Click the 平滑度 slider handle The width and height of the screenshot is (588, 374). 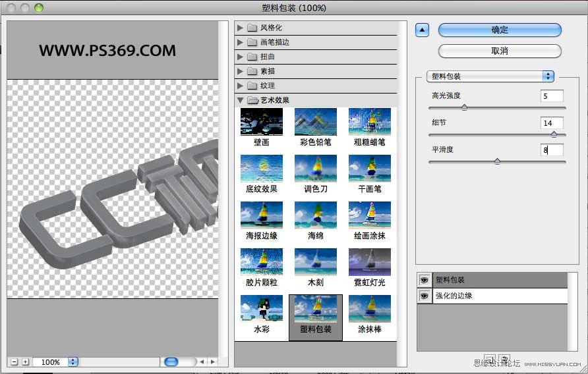(x=497, y=161)
